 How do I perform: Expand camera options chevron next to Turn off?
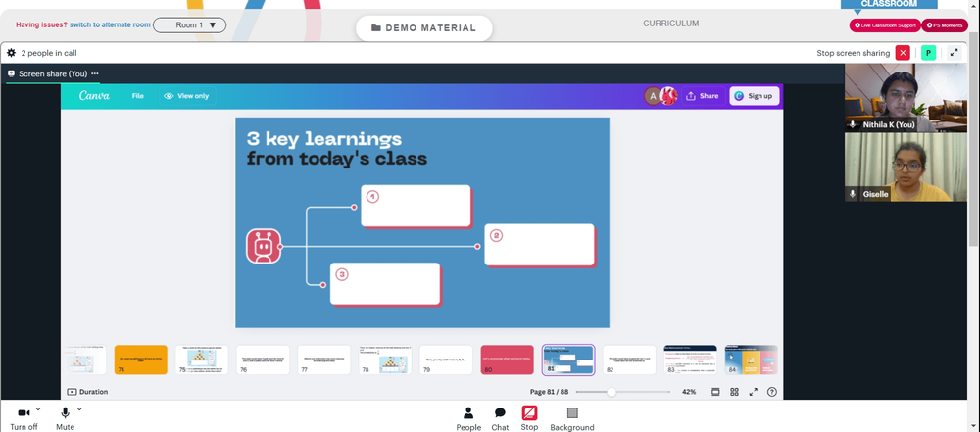[38, 409]
